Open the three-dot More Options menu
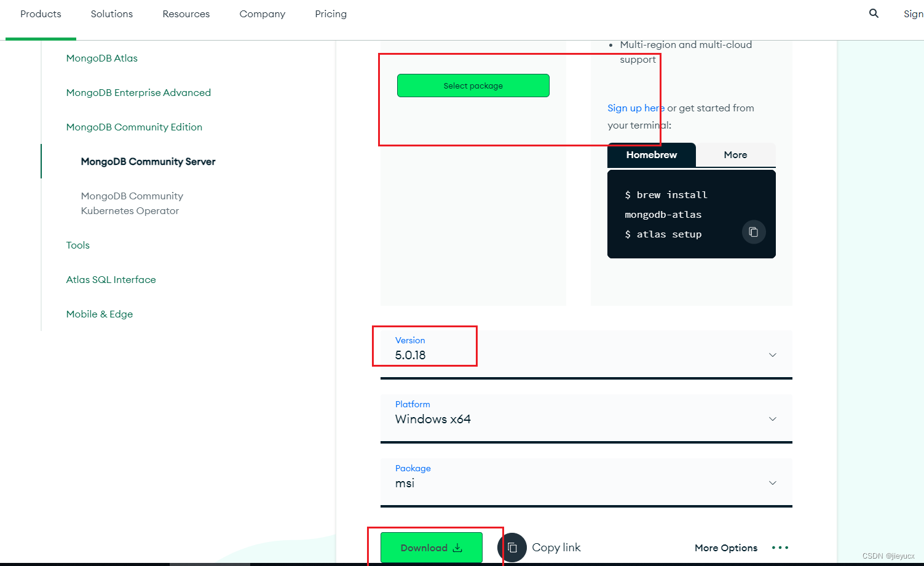This screenshot has width=924, height=566. 780,548
